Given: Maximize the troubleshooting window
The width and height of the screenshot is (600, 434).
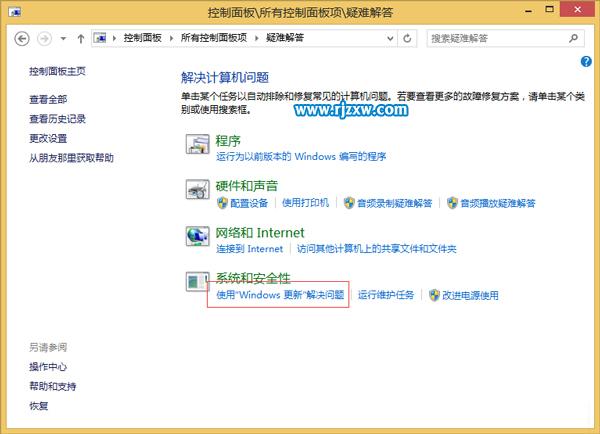Looking at the screenshot, I should click(x=549, y=9).
